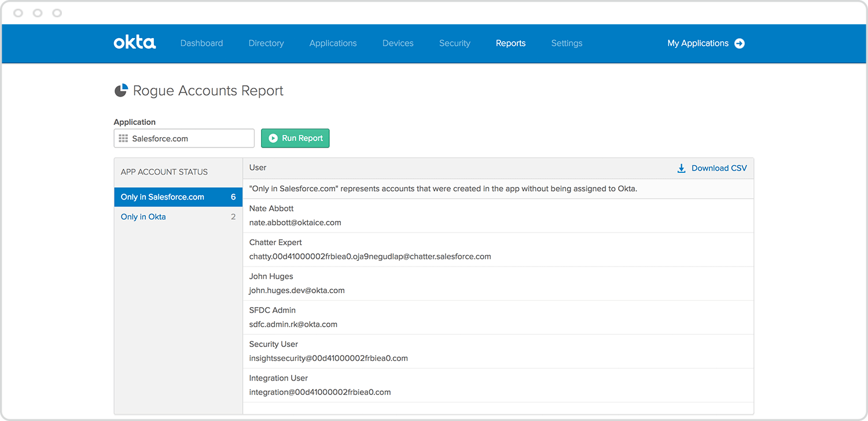
Task: Switch to the Devices tab
Action: [398, 43]
